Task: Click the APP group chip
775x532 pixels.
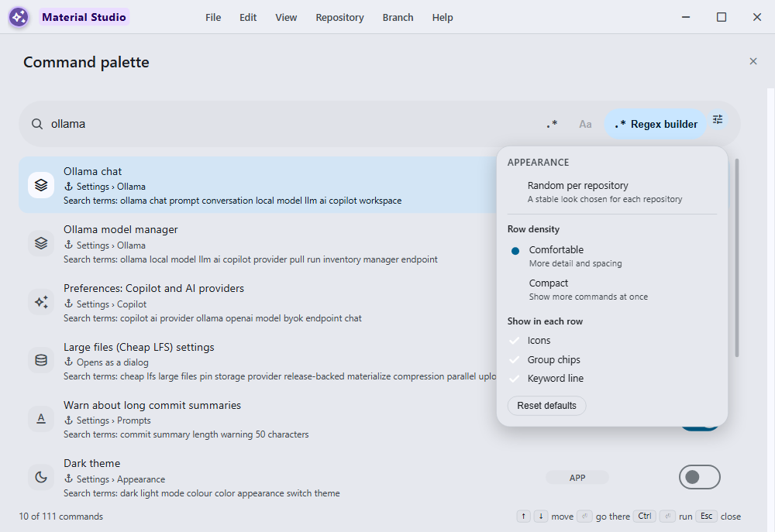Action: click(x=577, y=478)
